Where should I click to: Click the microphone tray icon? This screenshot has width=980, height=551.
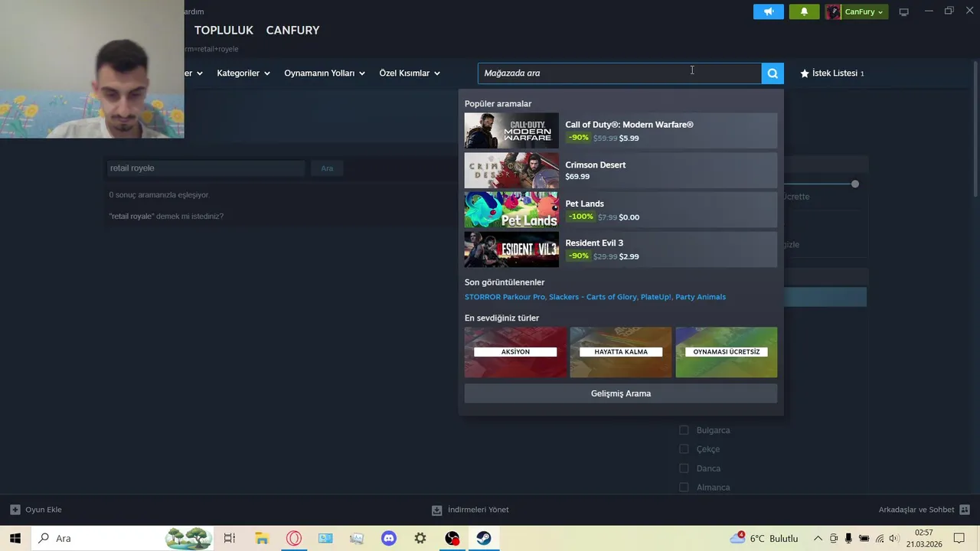click(x=848, y=538)
